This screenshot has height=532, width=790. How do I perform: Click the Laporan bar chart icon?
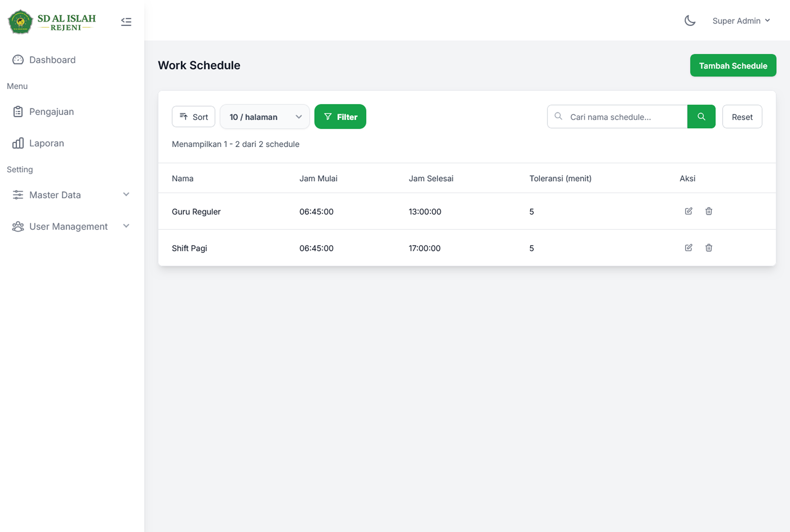point(18,143)
